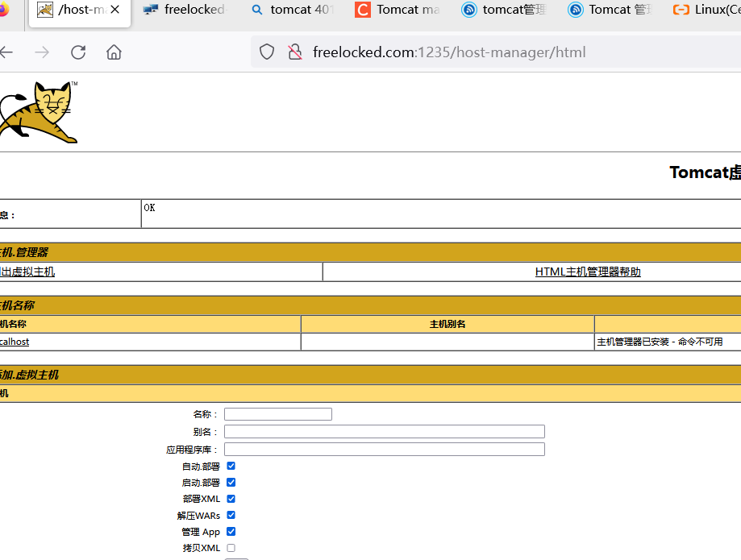
Task: Click the 名称 input field
Action: click(278, 414)
